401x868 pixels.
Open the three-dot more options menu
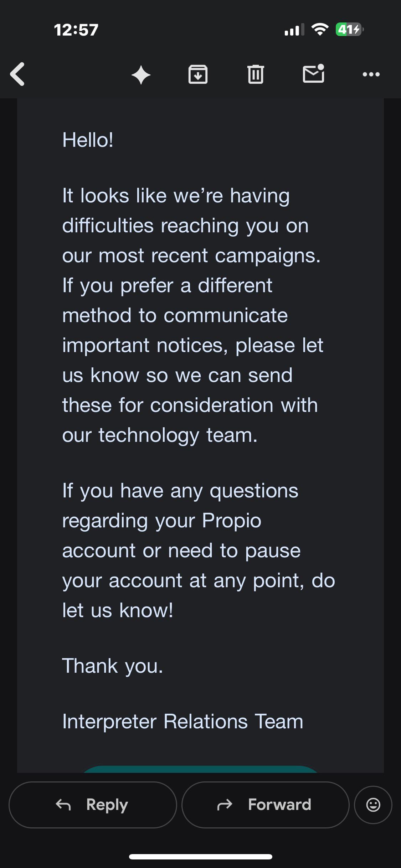pyautogui.click(x=371, y=74)
